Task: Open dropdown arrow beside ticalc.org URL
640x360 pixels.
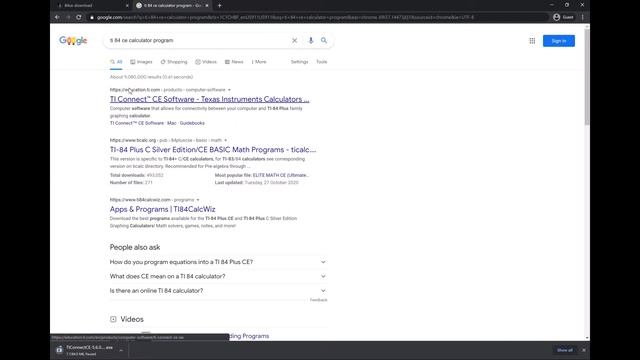Action: coord(225,140)
